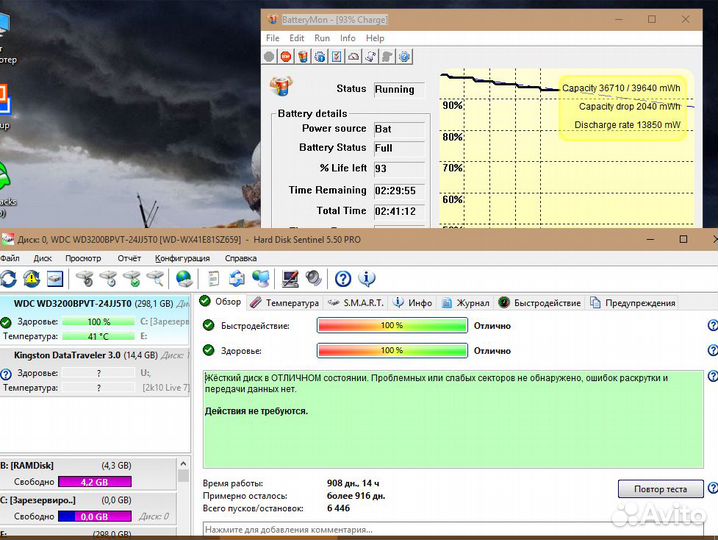Open help via blue question mark toolbar icon
This screenshot has width=718, height=540.
[x=343, y=279]
